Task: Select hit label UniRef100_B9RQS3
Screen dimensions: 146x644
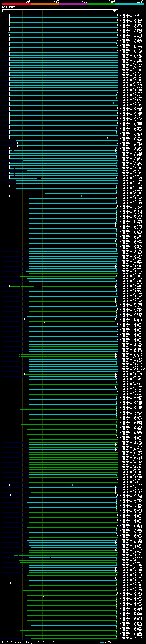Action: [x=131, y=286]
